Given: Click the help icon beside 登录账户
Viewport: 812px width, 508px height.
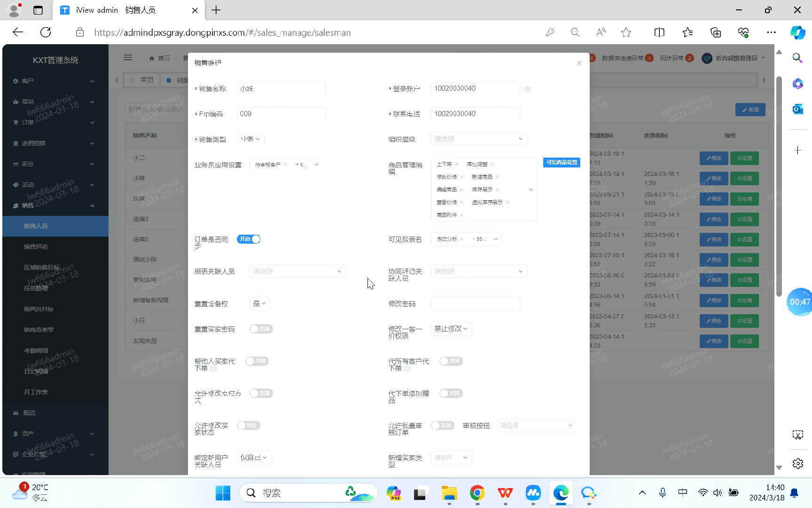Looking at the screenshot, I should pyautogui.click(x=527, y=88).
